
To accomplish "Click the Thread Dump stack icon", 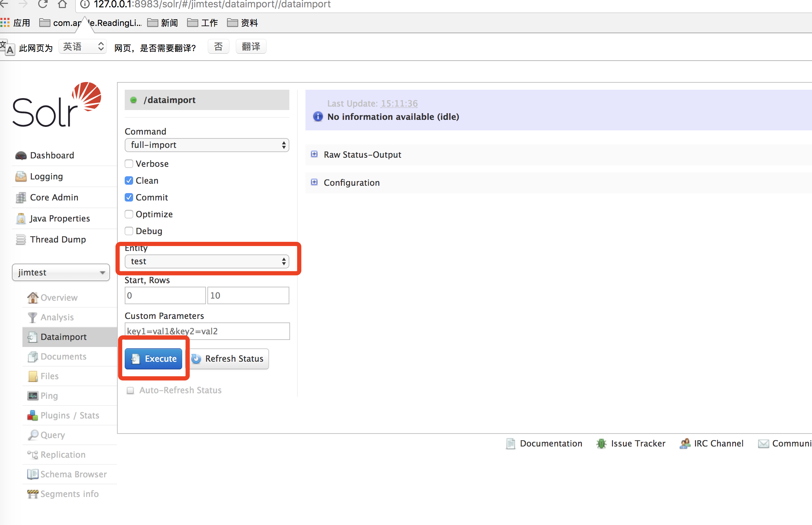I will click(21, 239).
